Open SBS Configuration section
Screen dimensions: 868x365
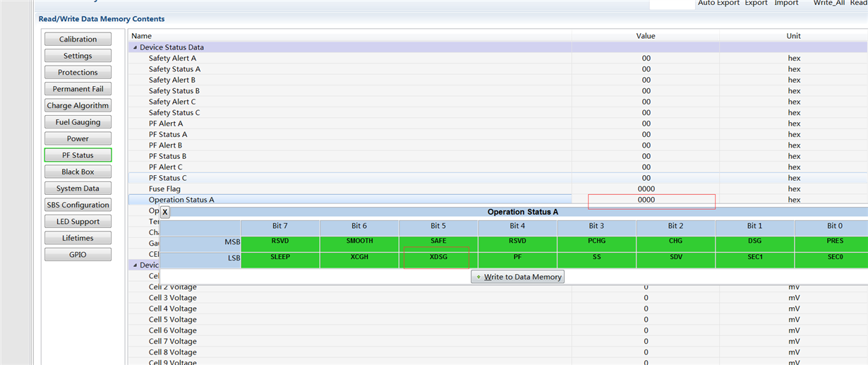coord(78,205)
